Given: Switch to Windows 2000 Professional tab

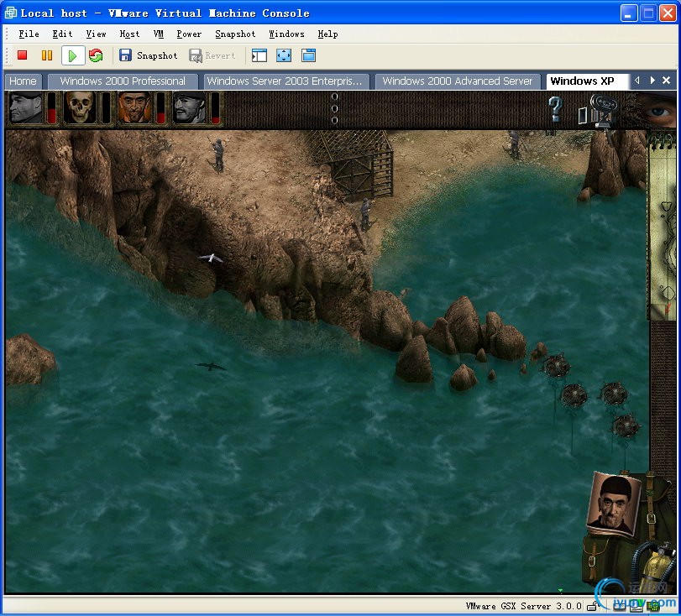Looking at the screenshot, I should coord(123,81).
